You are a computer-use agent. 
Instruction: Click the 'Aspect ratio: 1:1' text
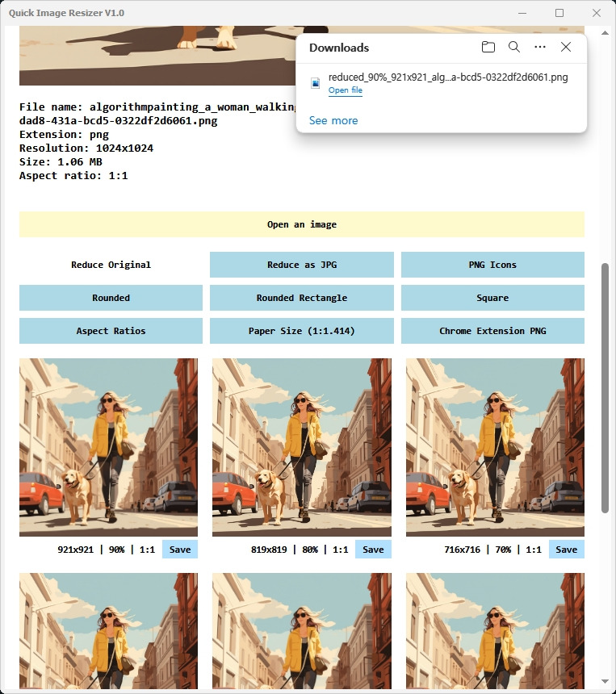coord(73,176)
